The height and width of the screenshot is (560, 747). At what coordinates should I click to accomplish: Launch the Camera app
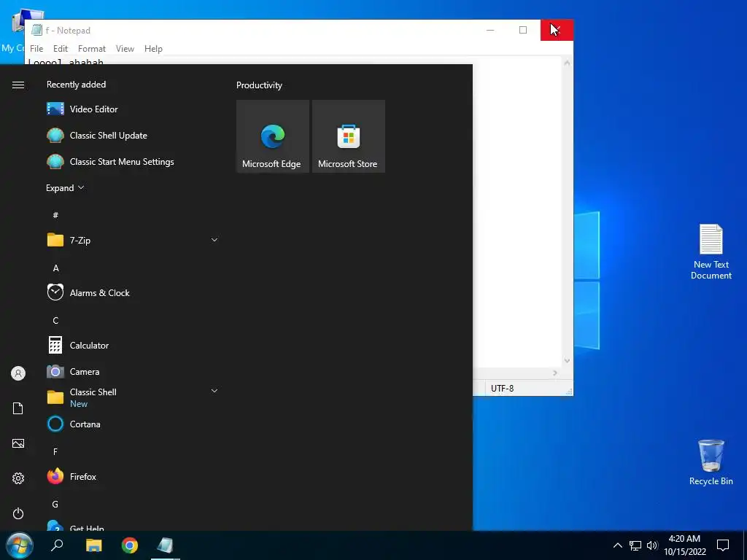[132, 371]
